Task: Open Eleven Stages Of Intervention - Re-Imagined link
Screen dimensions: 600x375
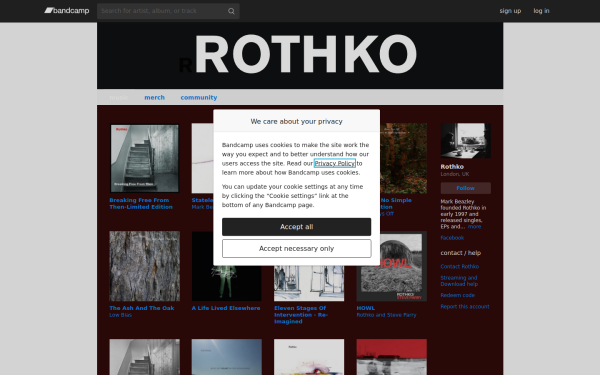Action: (301, 315)
